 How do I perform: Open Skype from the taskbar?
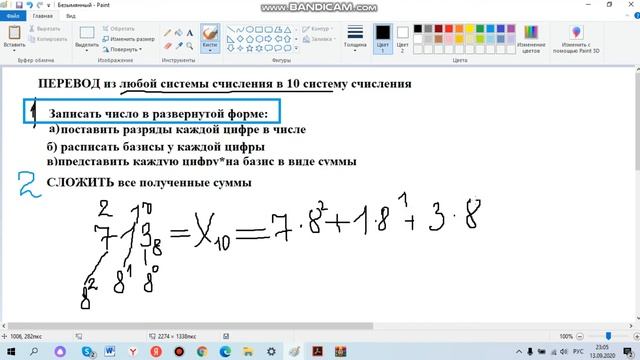click(x=88, y=351)
